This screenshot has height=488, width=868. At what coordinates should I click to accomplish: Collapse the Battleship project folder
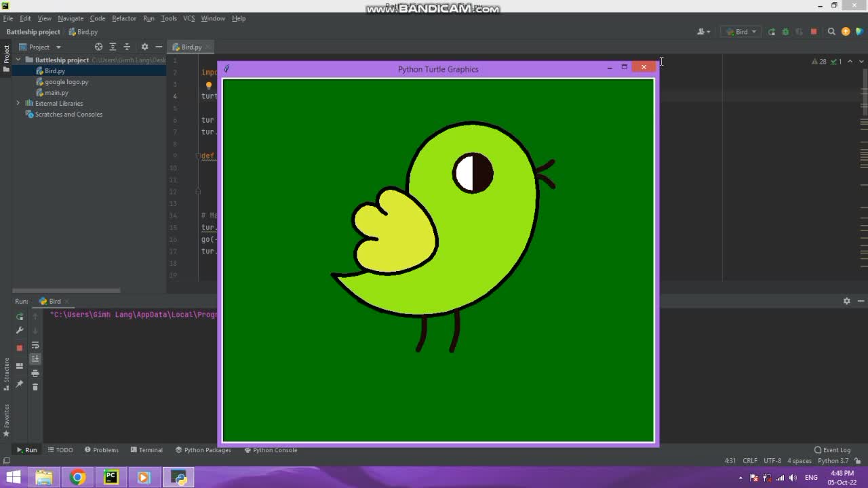pos(18,60)
